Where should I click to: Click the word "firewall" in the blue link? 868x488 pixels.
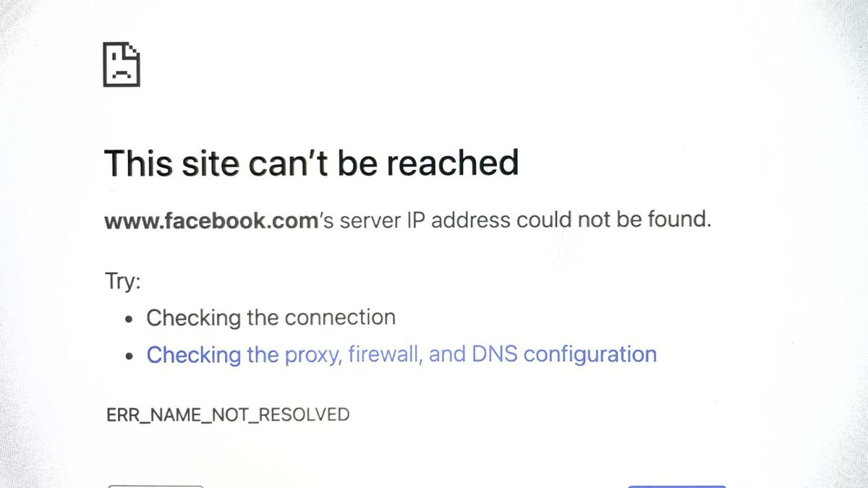[385, 354]
